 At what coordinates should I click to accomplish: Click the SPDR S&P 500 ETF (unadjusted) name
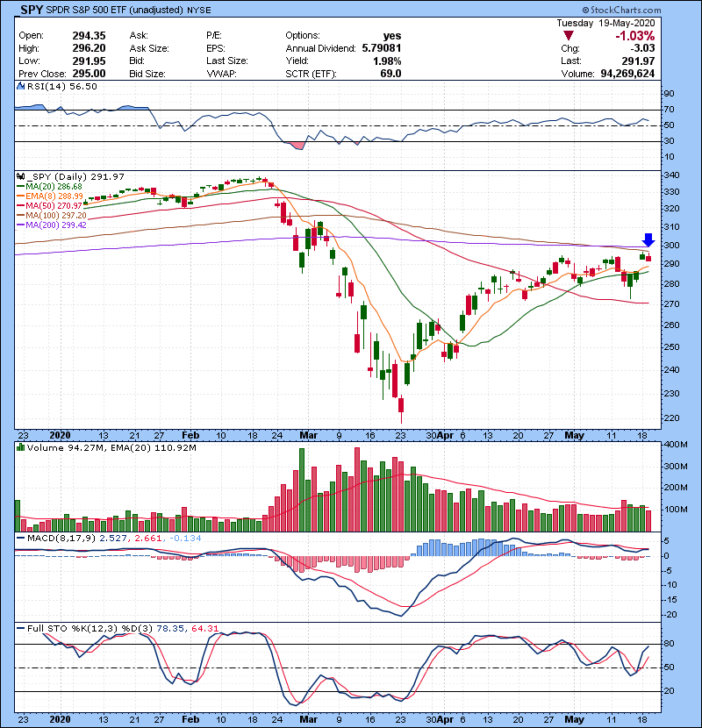115,11
